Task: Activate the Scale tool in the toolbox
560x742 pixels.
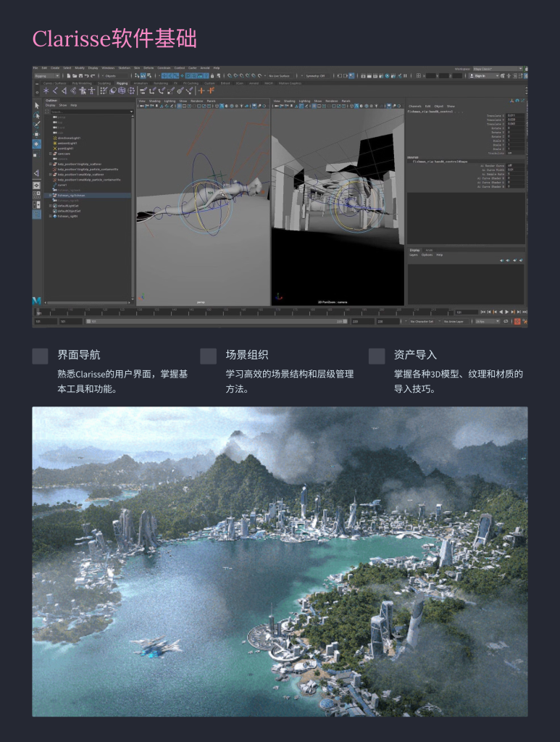Action: click(36, 155)
